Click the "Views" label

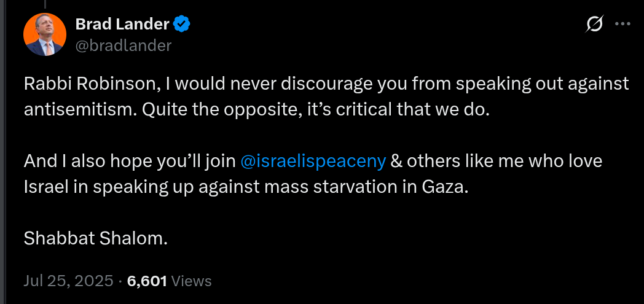point(192,281)
